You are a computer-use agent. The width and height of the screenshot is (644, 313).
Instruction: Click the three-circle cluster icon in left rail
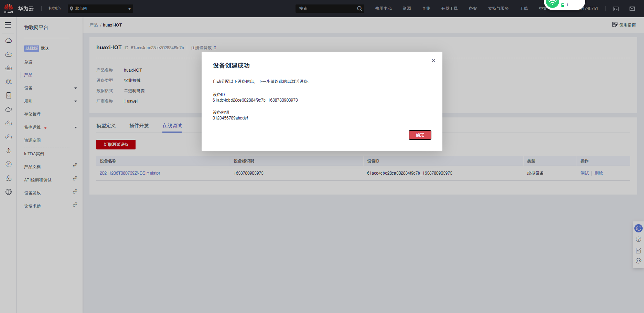[9, 178]
